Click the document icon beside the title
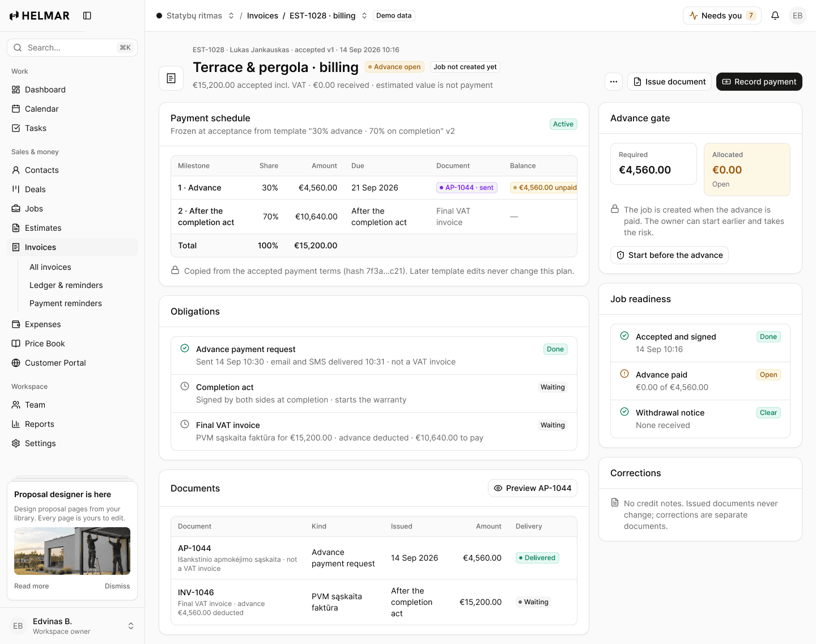This screenshot has width=816, height=644. [x=171, y=78]
